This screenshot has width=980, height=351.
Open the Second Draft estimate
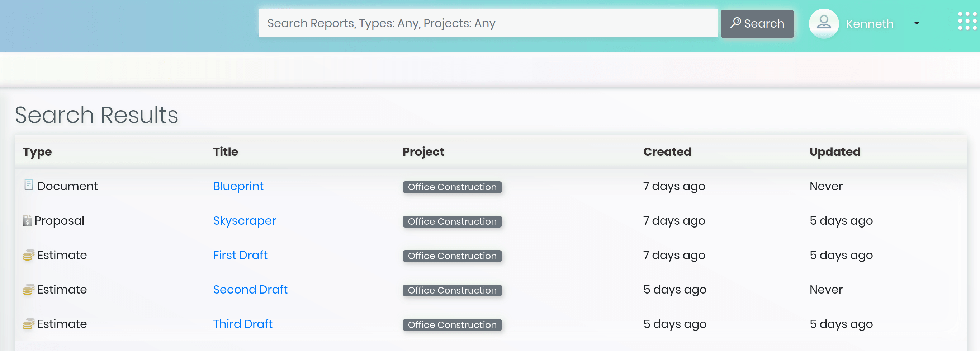coord(250,290)
